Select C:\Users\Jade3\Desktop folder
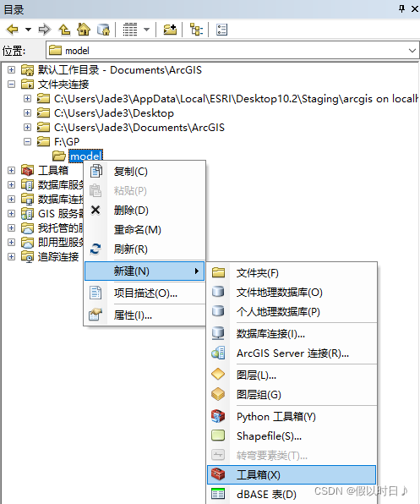420x504 pixels. (x=114, y=113)
